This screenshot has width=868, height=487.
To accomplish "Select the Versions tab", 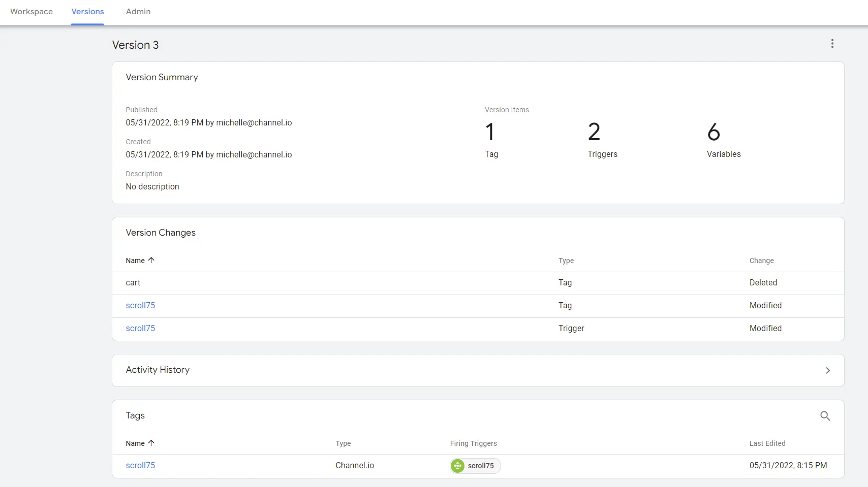I will 87,12.
